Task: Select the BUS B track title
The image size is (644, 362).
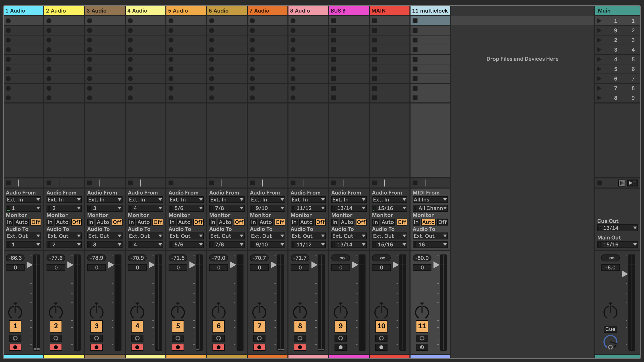Action: point(349,11)
